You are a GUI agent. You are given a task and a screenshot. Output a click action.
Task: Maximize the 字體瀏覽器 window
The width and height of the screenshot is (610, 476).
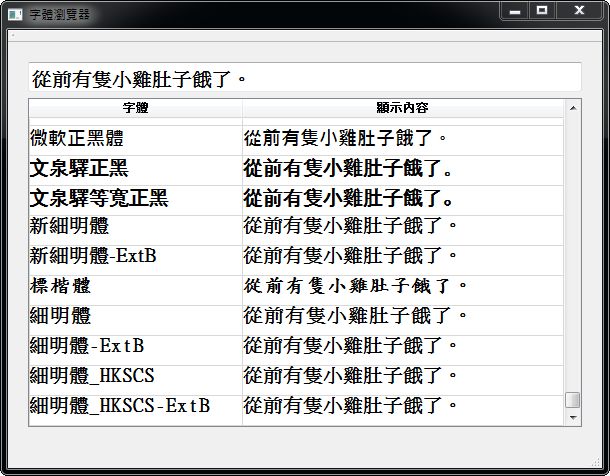point(542,10)
